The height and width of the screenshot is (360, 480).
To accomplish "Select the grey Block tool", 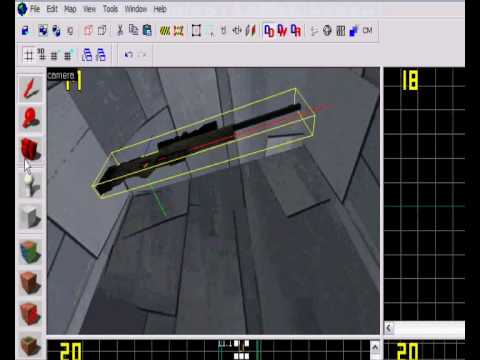I will tap(30, 217).
